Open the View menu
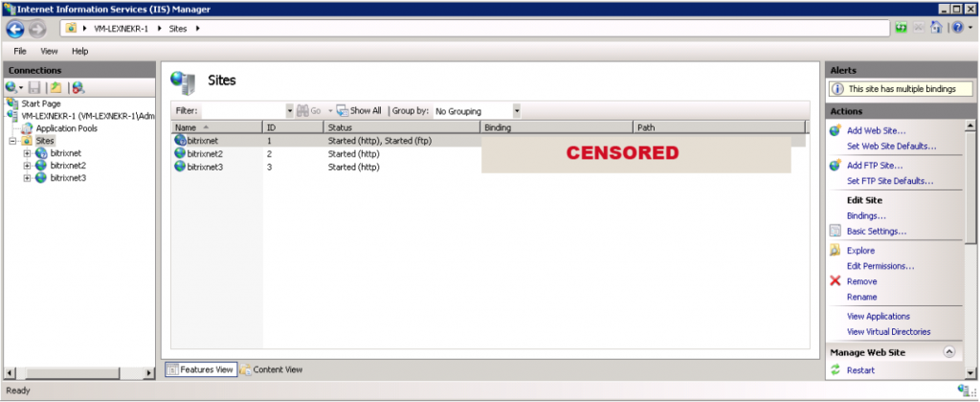This screenshot has height=402, width=980. click(x=50, y=52)
